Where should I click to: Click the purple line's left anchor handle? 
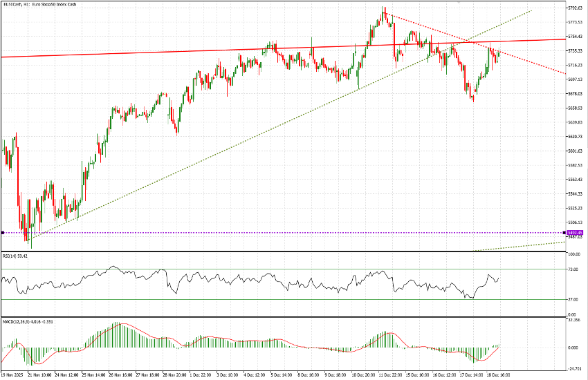(x=2, y=233)
